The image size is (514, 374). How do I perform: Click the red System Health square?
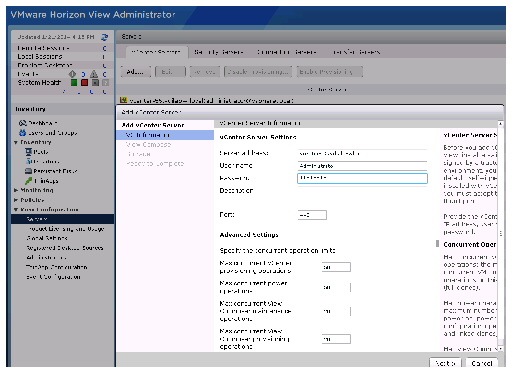tap(84, 82)
